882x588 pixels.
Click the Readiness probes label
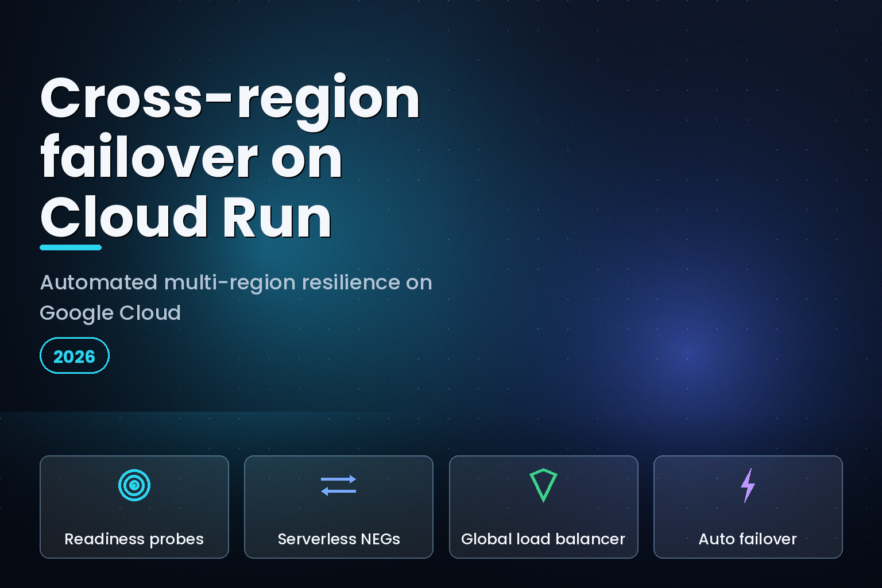click(134, 539)
